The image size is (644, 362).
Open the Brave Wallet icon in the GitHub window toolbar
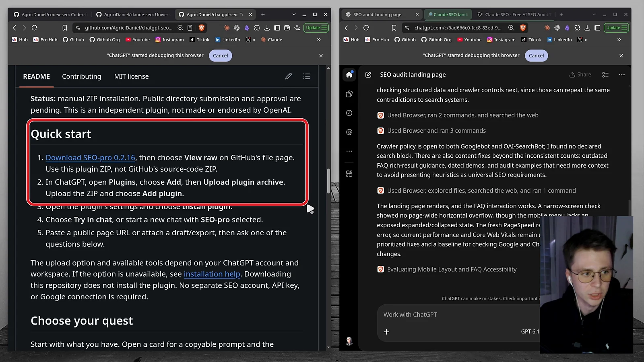[x=287, y=28]
